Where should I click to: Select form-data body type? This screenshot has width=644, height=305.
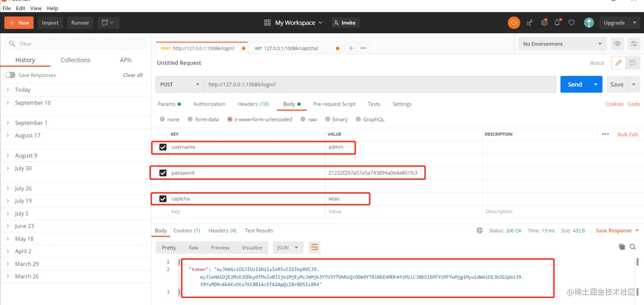coord(190,119)
